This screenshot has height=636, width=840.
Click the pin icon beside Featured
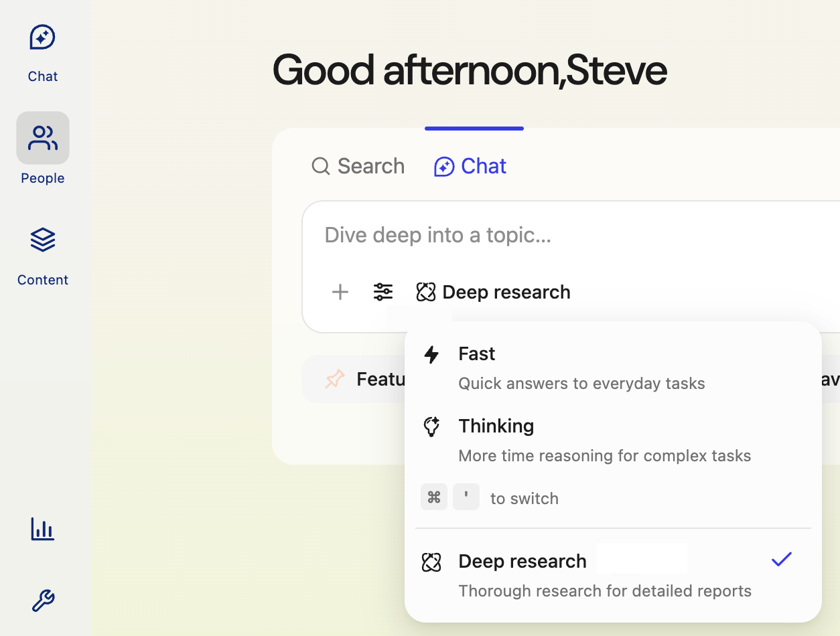(x=335, y=380)
